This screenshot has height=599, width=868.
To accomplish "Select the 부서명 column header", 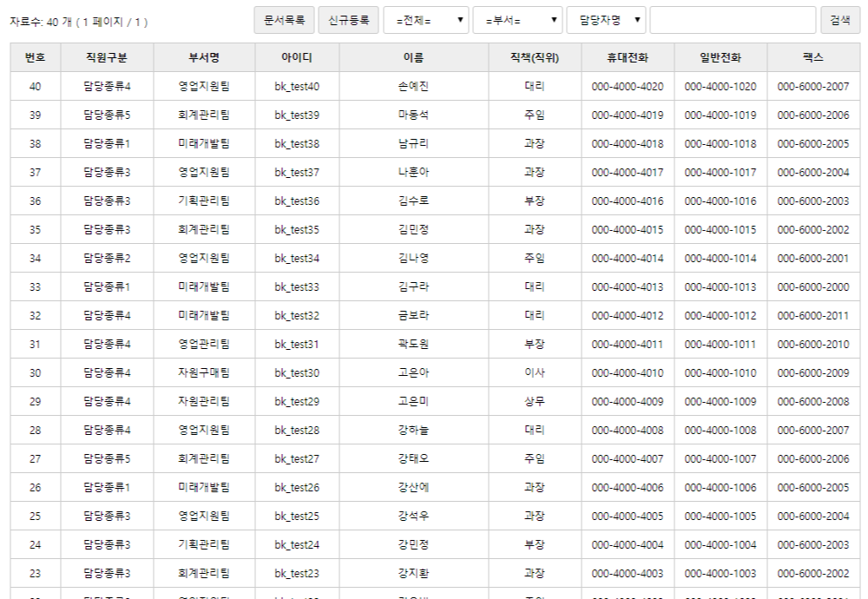I will pyautogui.click(x=204, y=57).
